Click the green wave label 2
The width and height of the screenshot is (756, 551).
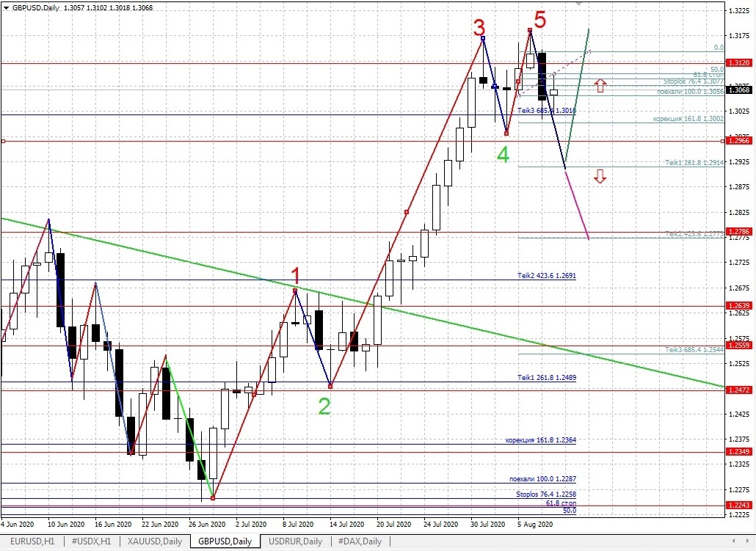(324, 406)
